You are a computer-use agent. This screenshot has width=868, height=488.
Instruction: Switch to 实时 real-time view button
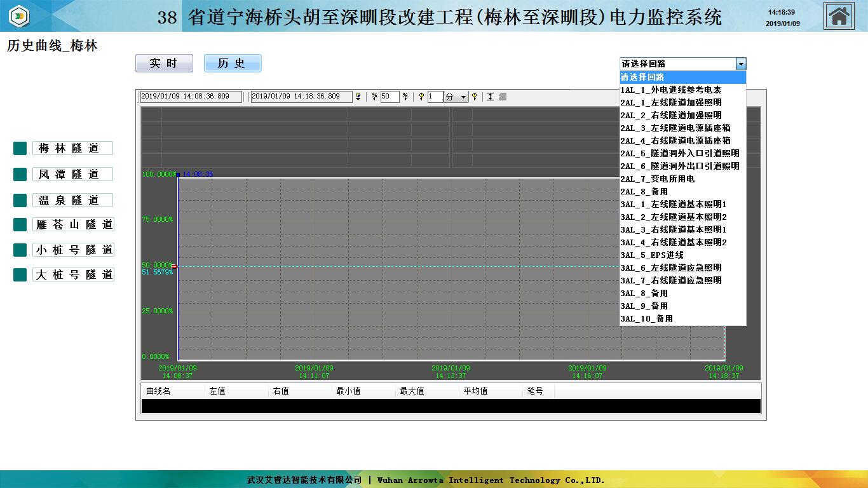[164, 64]
